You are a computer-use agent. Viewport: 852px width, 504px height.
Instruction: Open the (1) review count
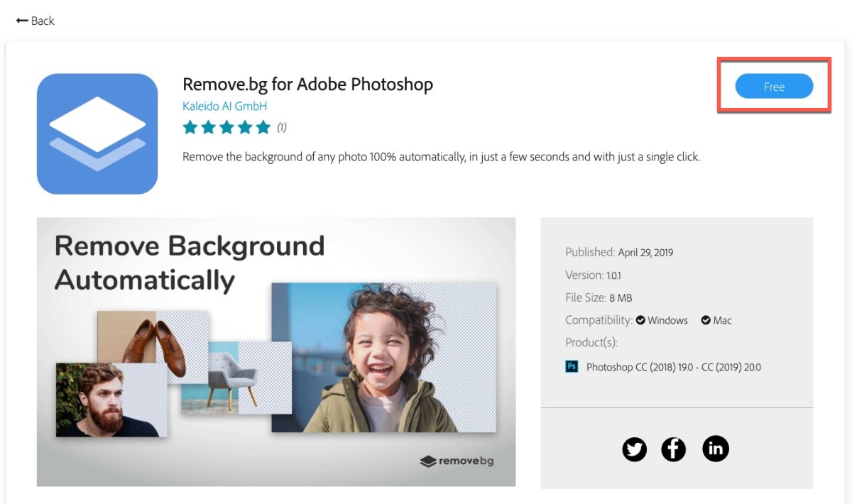[282, 127]
